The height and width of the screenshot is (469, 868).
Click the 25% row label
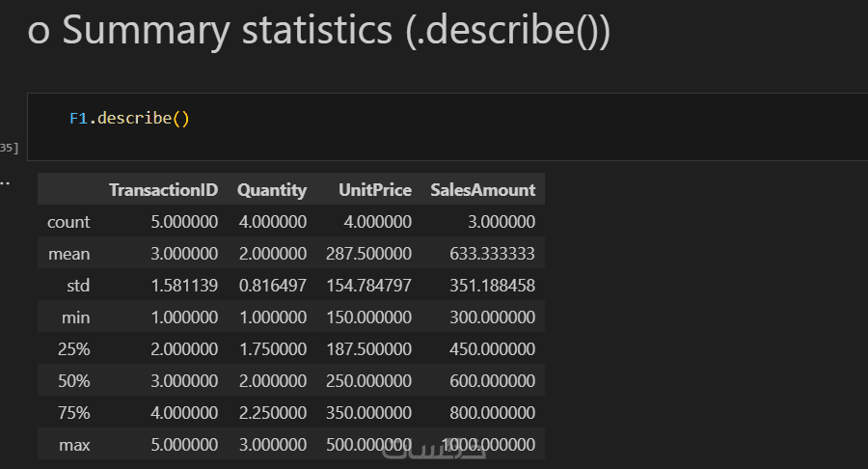73,349
